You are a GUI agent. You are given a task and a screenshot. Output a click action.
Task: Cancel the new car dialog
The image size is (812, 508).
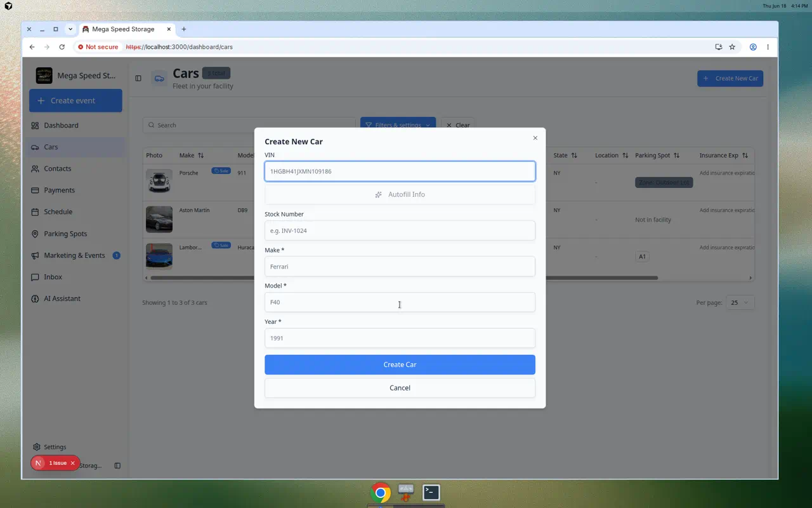[x=400, y=388]
